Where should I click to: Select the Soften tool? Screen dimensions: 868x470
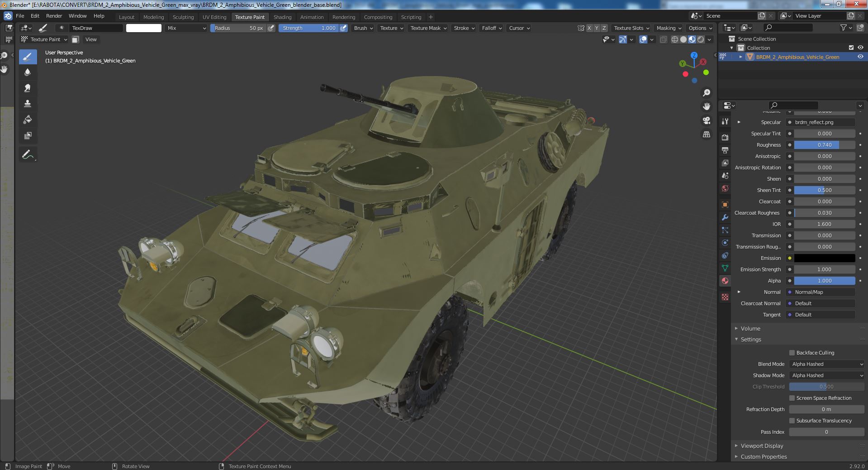point(28,72)
